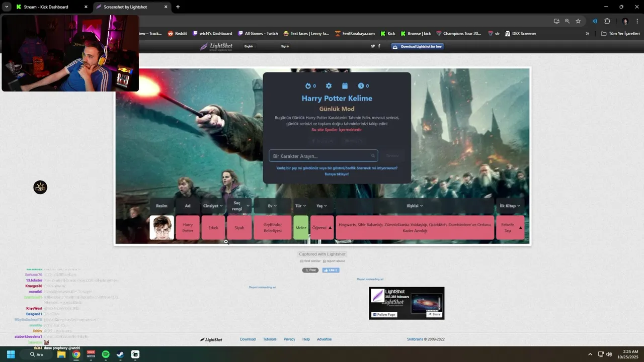644x362 pixels.
Task: Close the Screenshot by Lightshot tab
Action: (166, 7)
